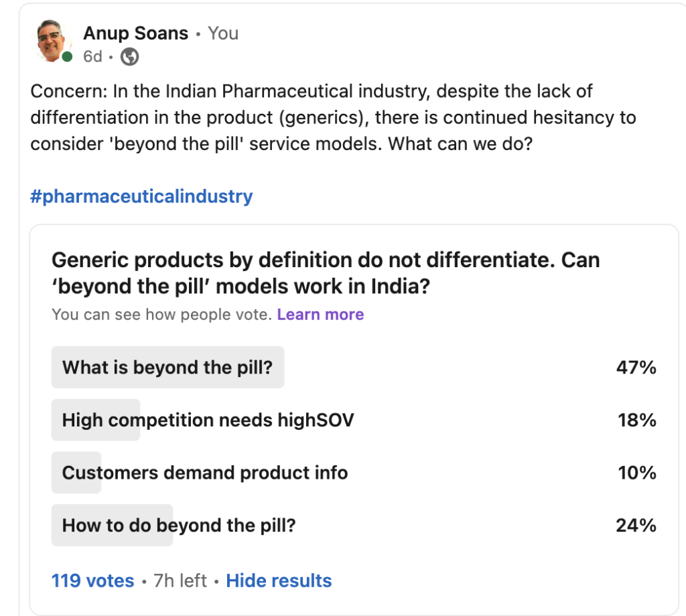Click the "7h left" poll timer
This screenshot has width=686, height=616.
pyautogui.click(x=180, y=581)
